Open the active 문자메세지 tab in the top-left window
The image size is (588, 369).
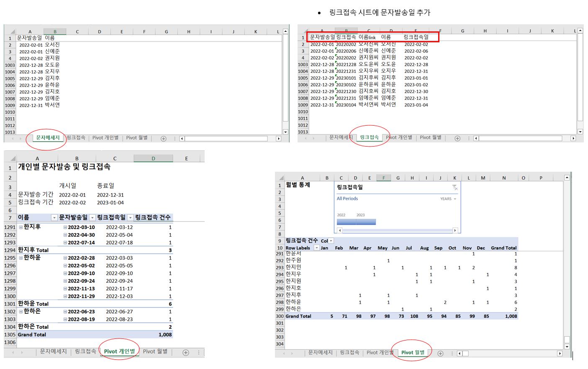click(48, 138)
